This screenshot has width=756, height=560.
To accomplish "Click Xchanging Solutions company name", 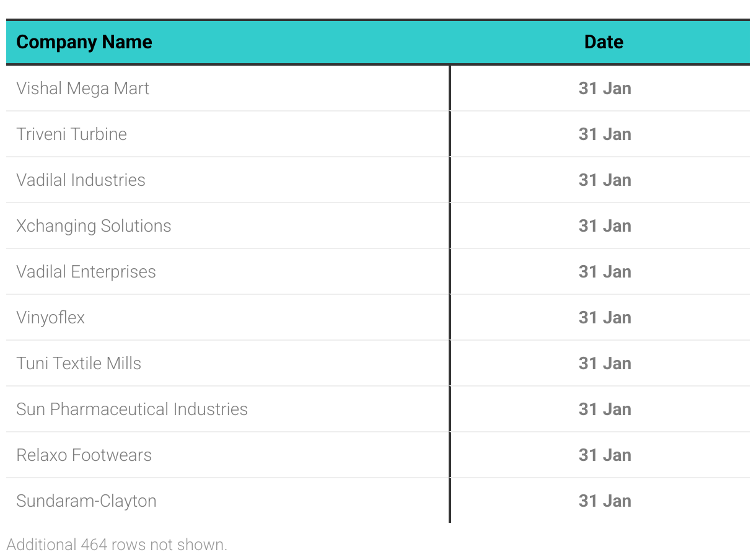I will click(x=94, y=226).
